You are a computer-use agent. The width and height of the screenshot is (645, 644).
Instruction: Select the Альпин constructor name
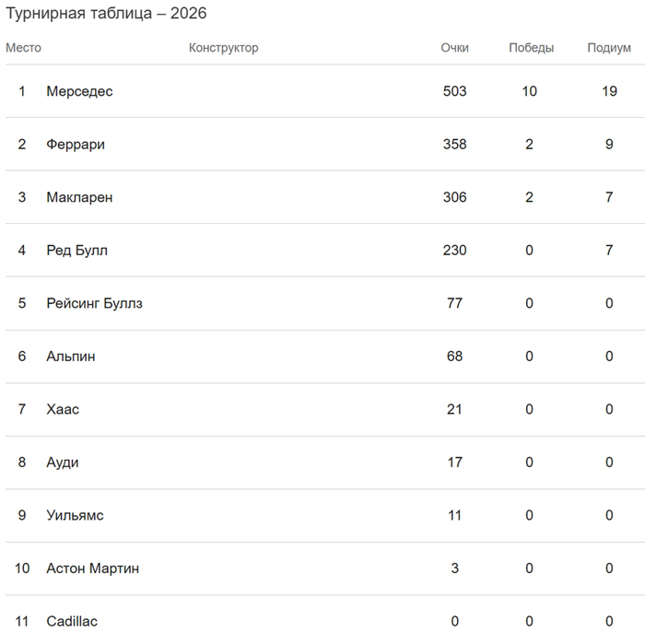pos(71,357)
